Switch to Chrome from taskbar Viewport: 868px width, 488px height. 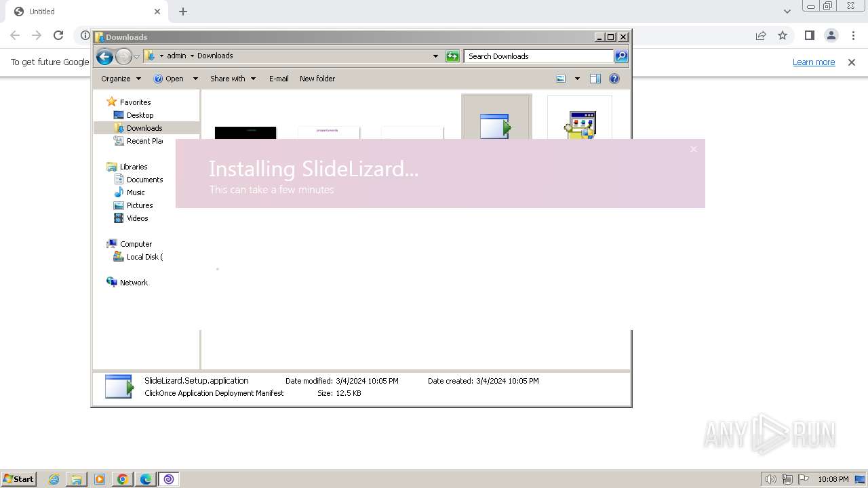click(123, 479)
